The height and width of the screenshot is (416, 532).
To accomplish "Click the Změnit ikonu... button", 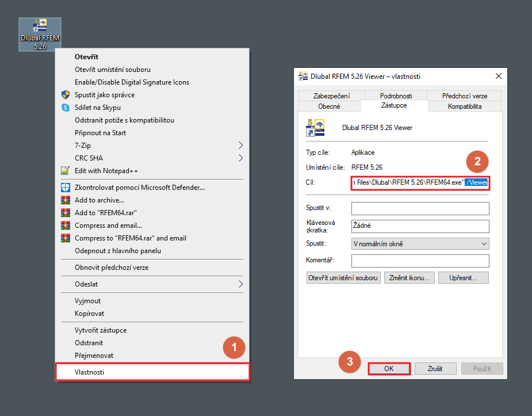I will point(409,277).
